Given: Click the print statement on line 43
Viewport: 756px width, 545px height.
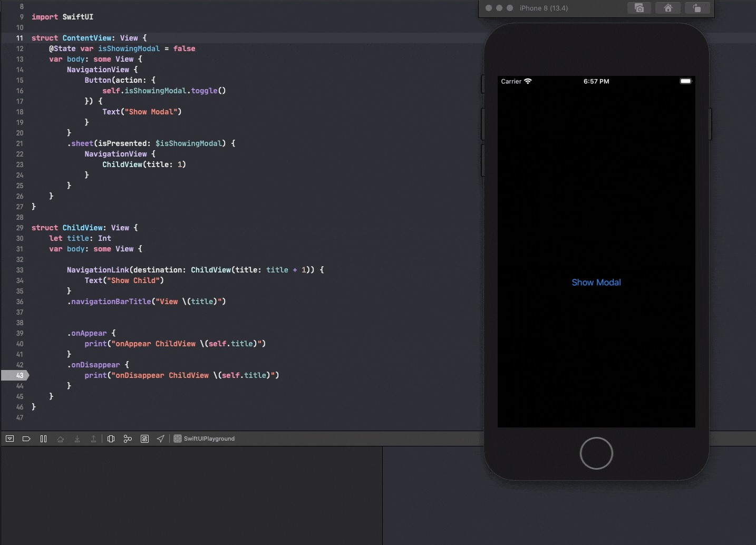Looking at the screenshot, I should (182, 375).
